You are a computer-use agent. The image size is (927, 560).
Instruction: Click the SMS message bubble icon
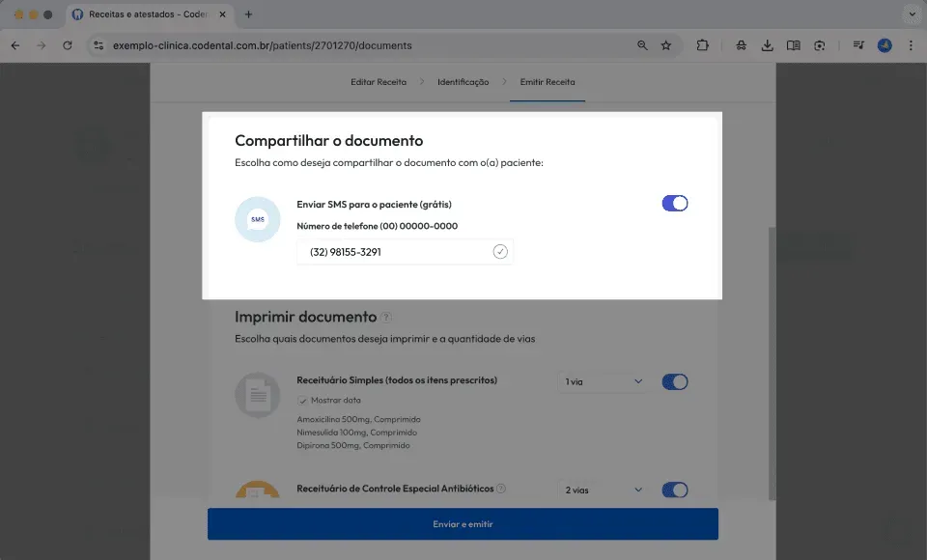click(x=257, y=219)
